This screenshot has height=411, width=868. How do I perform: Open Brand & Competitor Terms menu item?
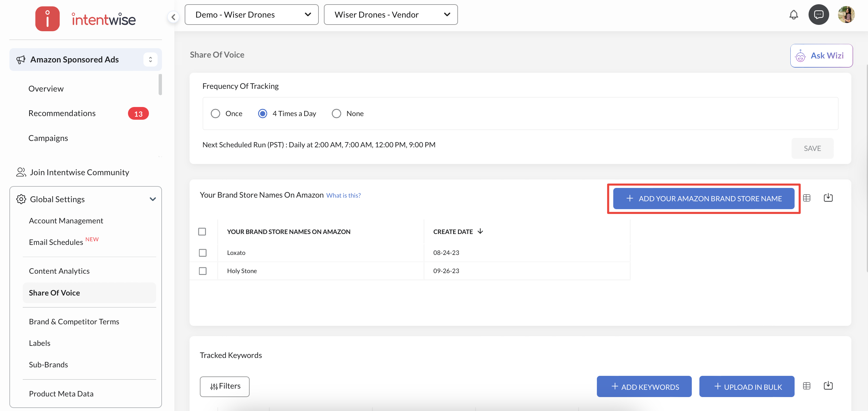(74, 321)
